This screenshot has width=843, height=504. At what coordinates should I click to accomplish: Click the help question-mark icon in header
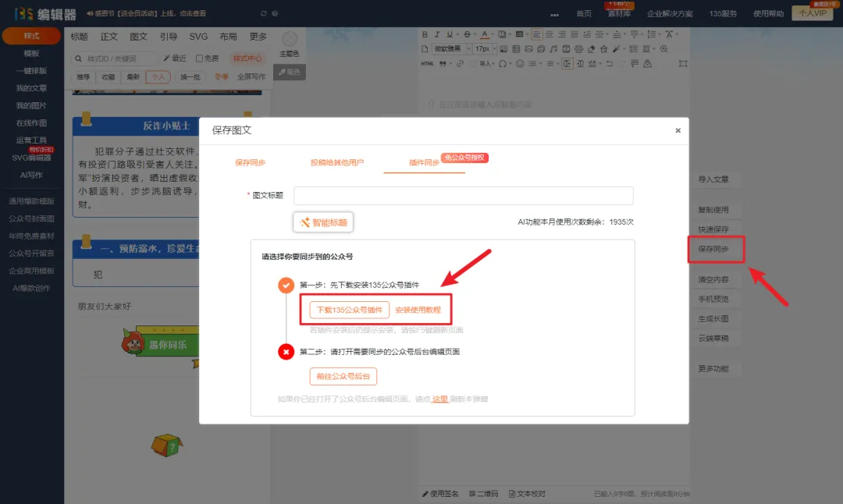click(x=275, y=13)
